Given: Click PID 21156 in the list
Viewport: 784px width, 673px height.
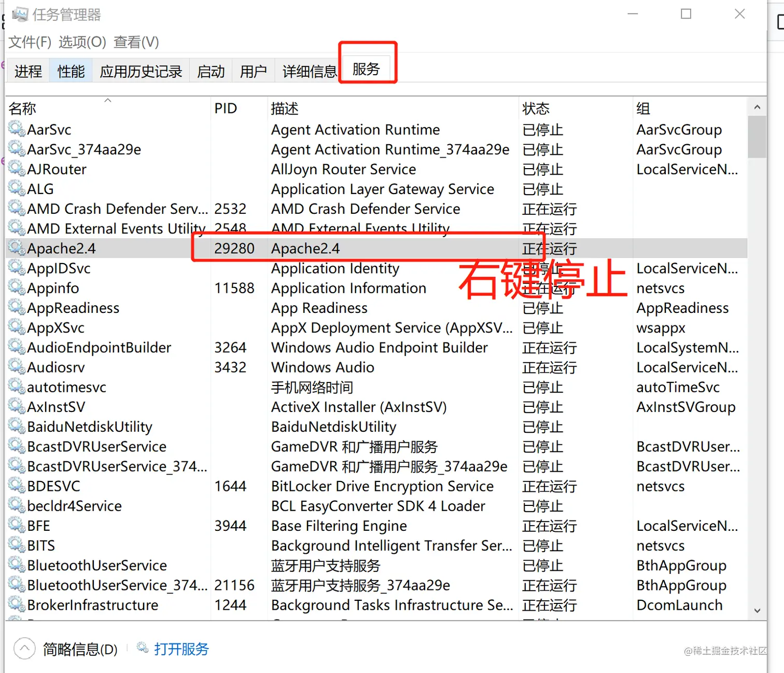Looking at the screenshot, I should 234,585.
